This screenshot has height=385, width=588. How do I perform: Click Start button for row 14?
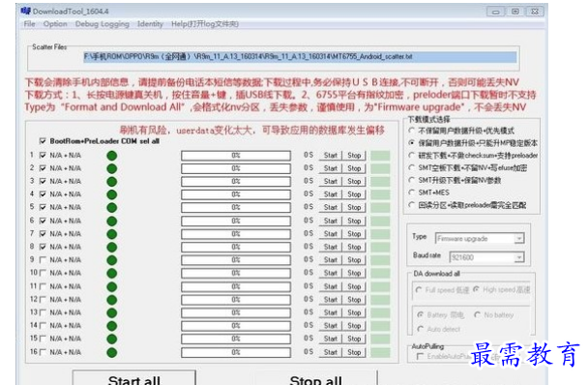tap(331, 325)
